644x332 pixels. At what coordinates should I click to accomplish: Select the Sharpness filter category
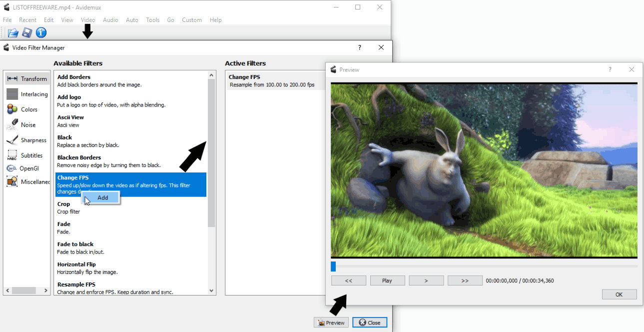pyautogui.click(x=27, y=140)
